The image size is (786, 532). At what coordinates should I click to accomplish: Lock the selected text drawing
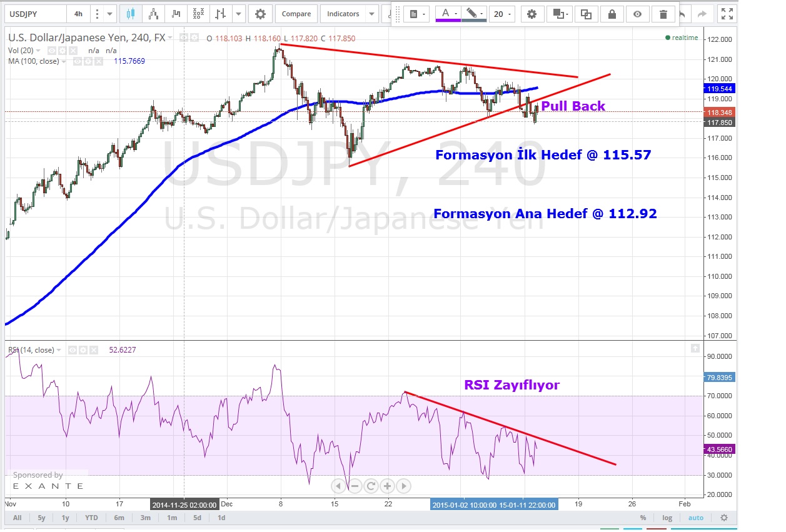612,14
